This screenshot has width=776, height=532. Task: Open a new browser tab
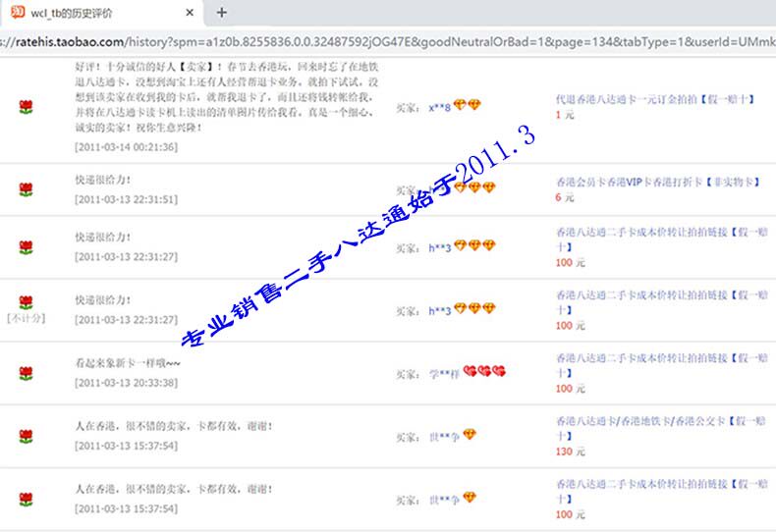pos(222,13)
